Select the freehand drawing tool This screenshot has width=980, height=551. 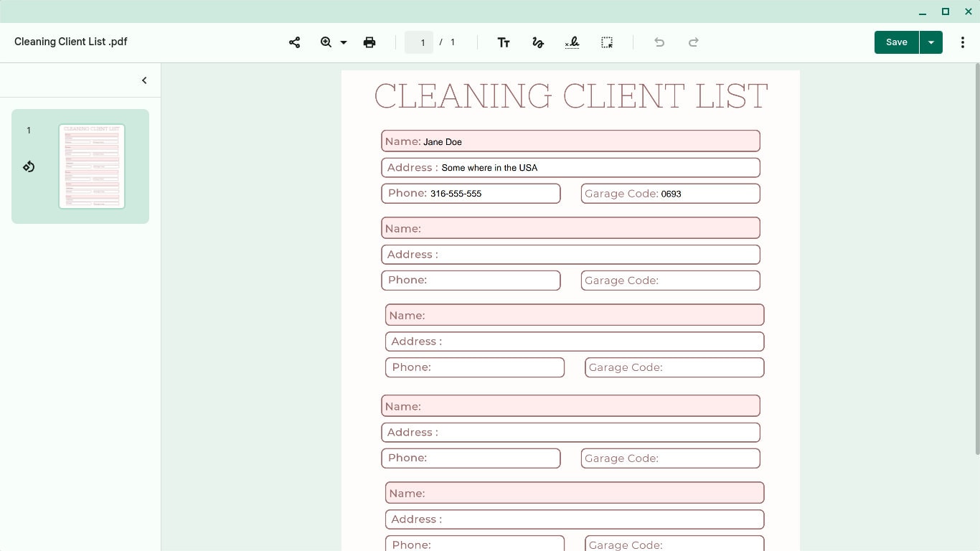click(x=537, y=42)
